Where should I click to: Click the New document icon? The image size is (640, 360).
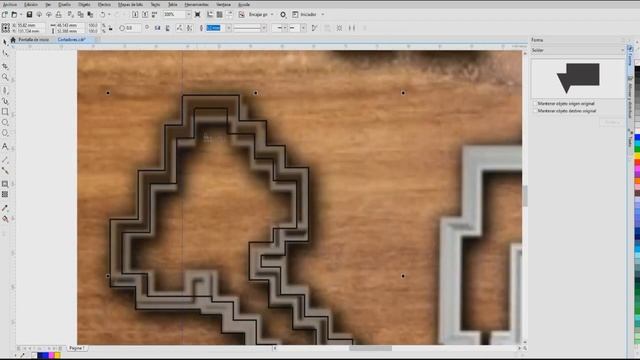point(4,14)
